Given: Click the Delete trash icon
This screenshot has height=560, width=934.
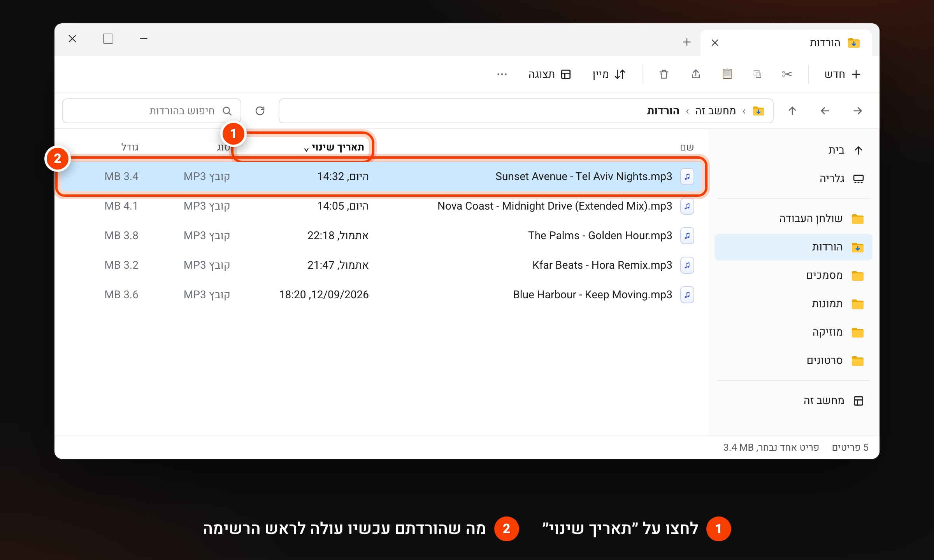Looking at the screenshot, I should coord(664,74).
